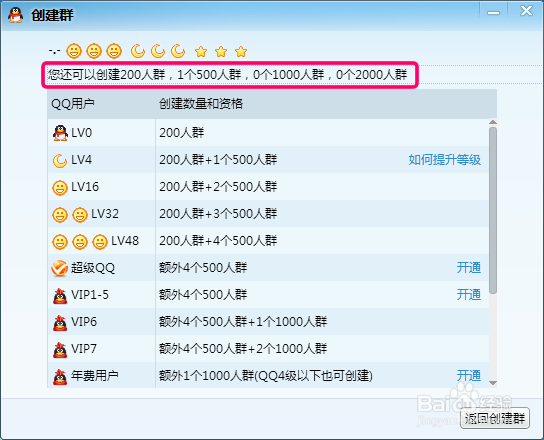The image size is (544, 440).
Task: Click the penguin icon next to LV0
Action: coord(60,133)
